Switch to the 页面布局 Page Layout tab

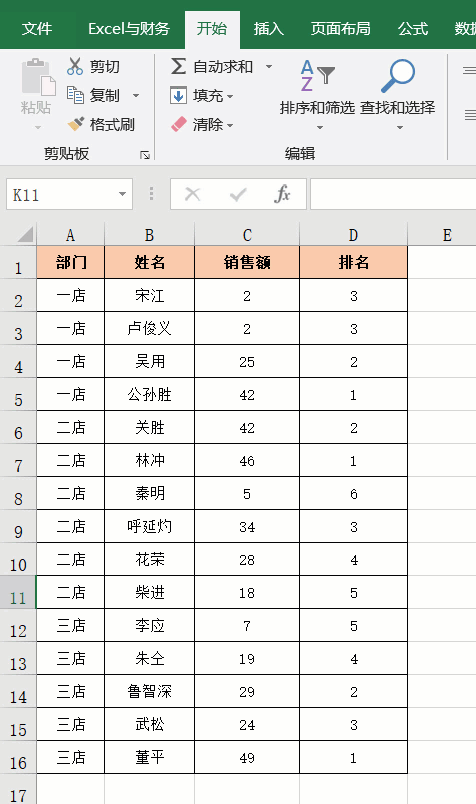point(341,29)
